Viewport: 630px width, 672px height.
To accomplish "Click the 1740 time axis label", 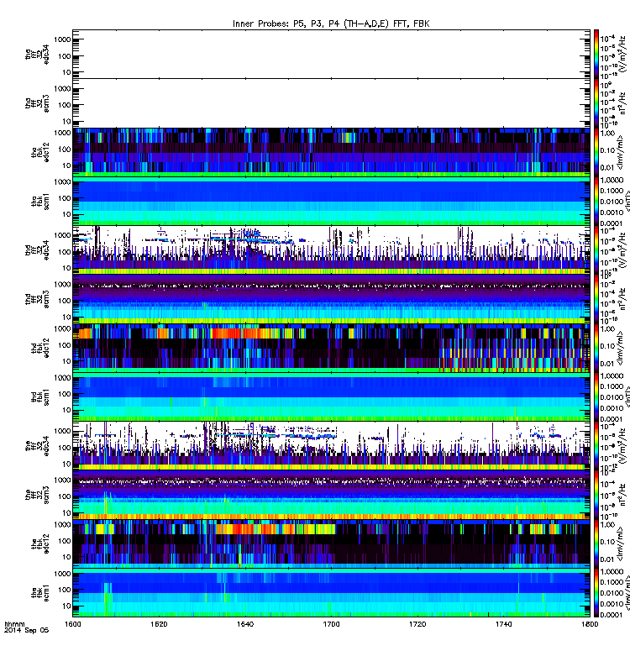I will click(x=503, y=624).
